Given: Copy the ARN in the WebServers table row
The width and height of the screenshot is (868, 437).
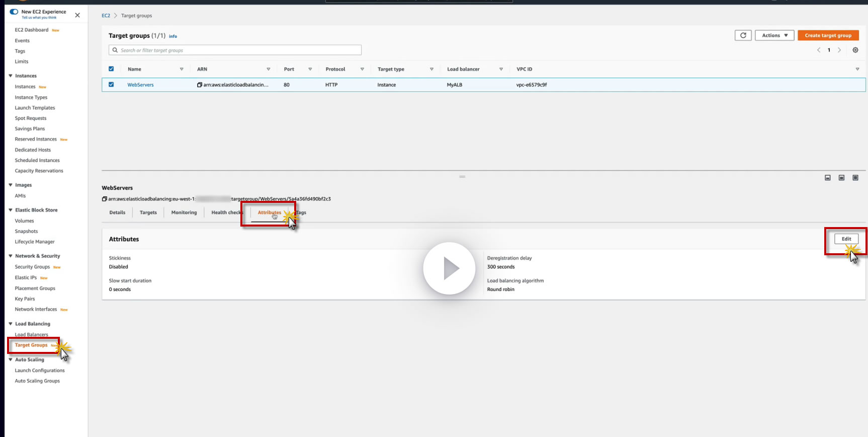Looking at the screenshot, I should pos(200,85).
